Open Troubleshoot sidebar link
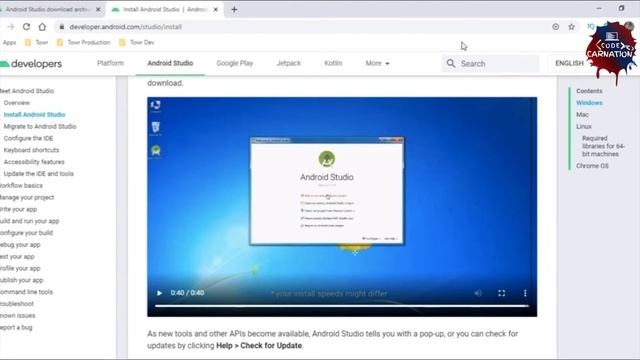The width and height of the screenshot is (640, 360). [17, 304]
